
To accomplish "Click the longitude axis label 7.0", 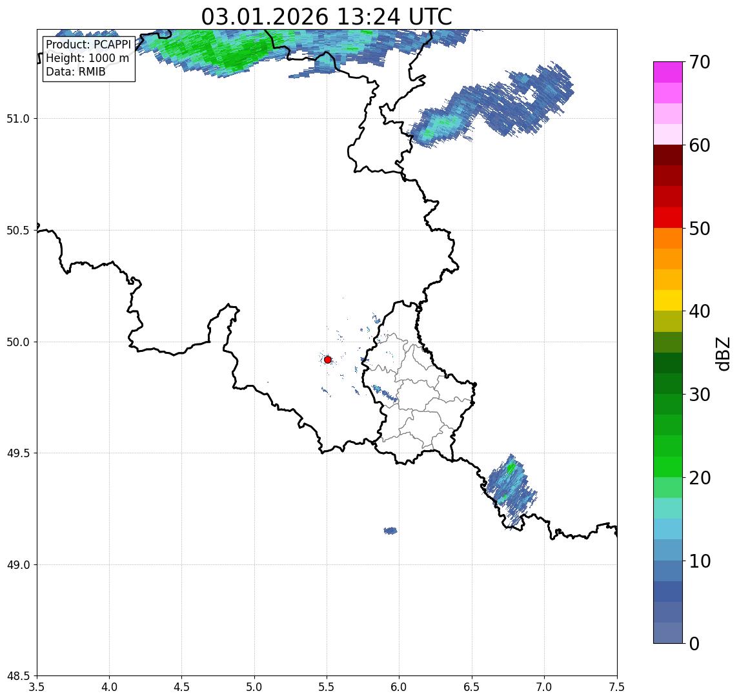I will (x=544, y=687).
